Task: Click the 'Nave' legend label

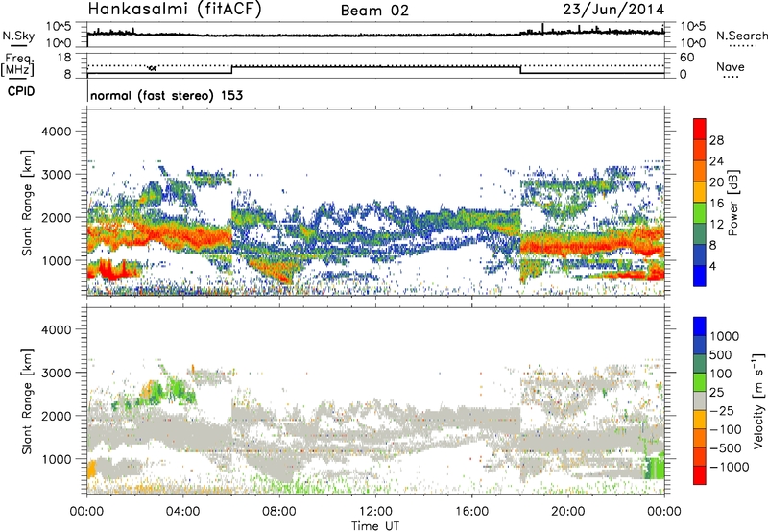Action: (731, 66)
